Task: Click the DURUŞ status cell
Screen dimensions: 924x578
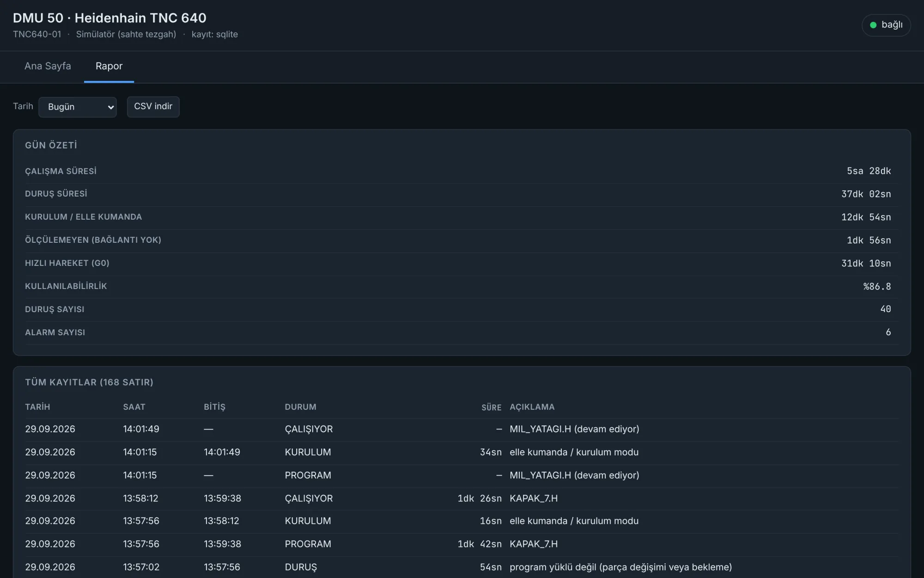Action: (301, 567)
